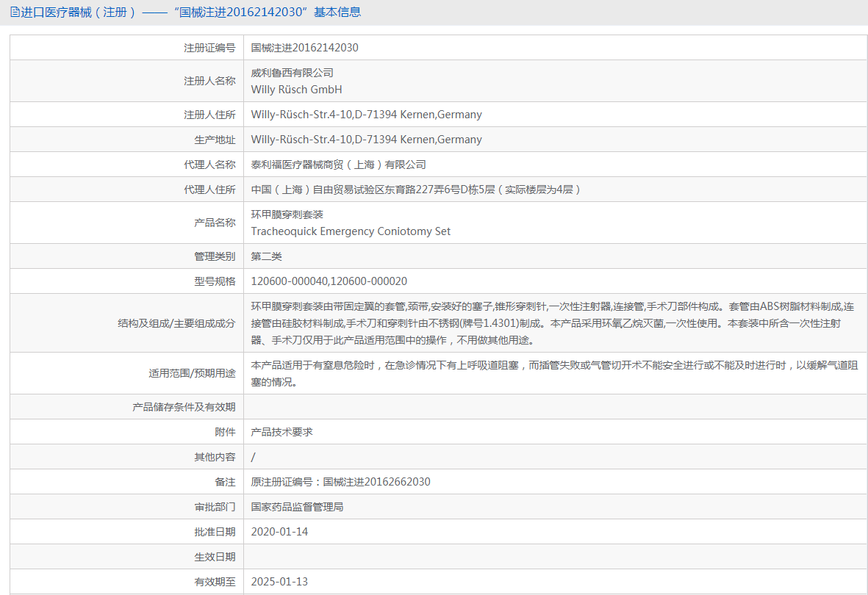Click the label '产品名称'
Viewport: 868px width, 595px height.
coord(215,223)
